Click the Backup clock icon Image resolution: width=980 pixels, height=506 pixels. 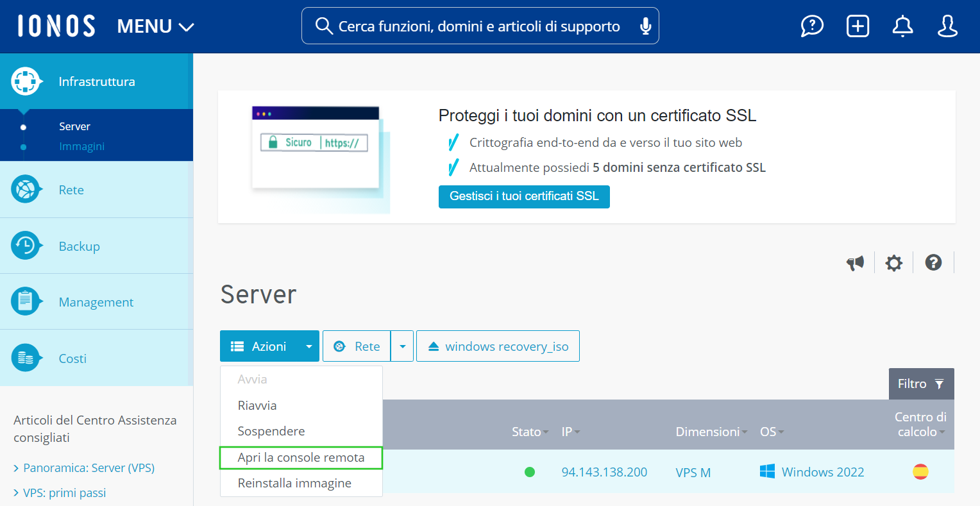pos(26,246)
